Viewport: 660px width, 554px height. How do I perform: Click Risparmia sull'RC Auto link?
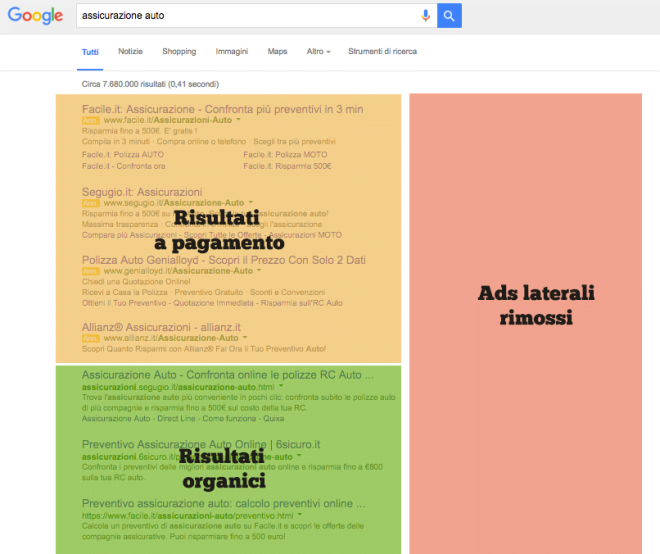[x=301, y=303]
